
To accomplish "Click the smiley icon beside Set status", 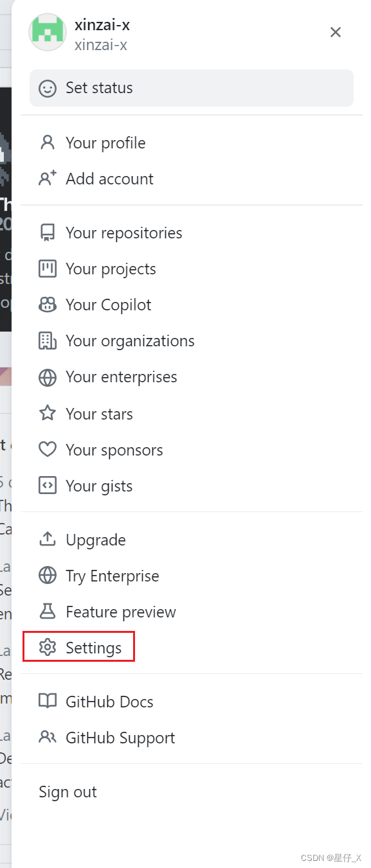I will point(48,88).
